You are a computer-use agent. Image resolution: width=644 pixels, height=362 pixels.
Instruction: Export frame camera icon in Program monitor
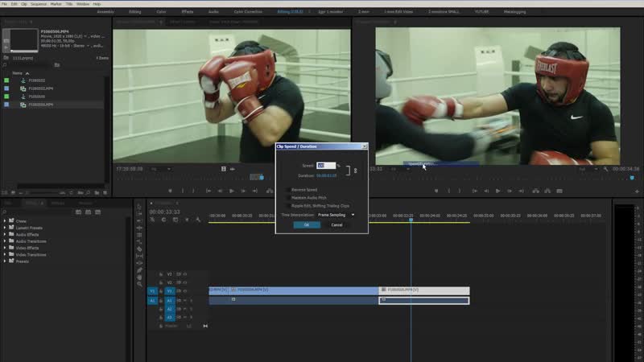pos(559,191)
